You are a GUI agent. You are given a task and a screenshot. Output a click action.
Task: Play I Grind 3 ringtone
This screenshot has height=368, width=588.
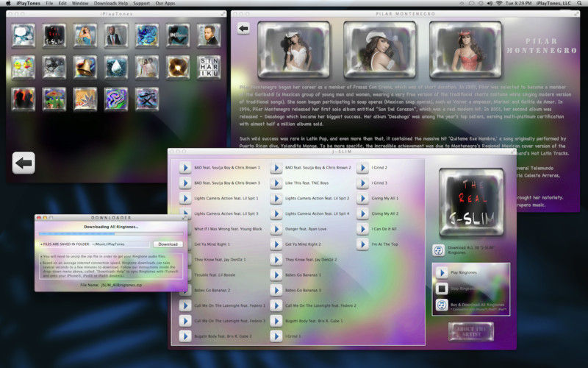[362, 183]
